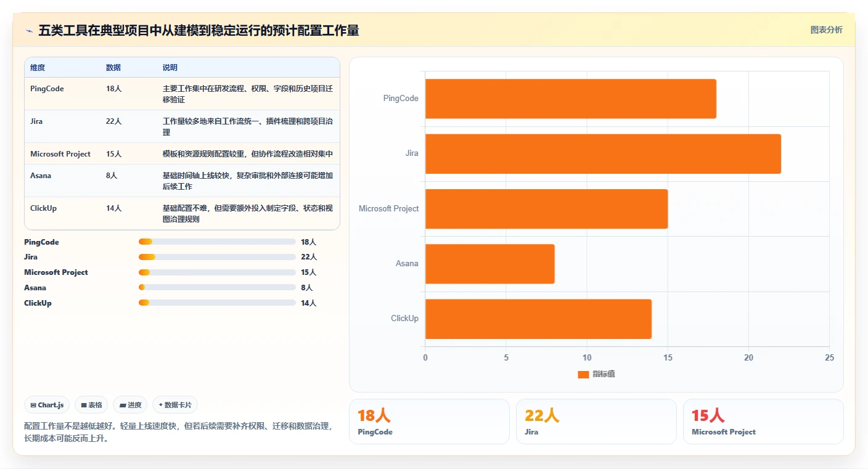Click the chart icon beside the title

click(29, 30)
